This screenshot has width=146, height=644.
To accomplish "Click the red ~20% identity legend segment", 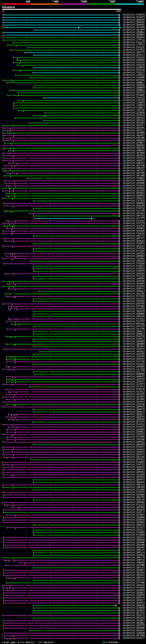I will 16,4.
